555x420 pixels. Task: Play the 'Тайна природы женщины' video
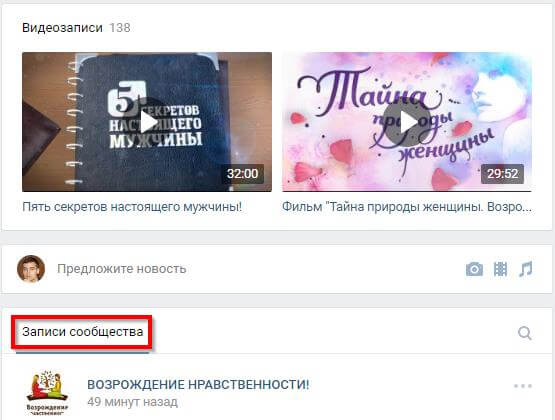[407, 122]
